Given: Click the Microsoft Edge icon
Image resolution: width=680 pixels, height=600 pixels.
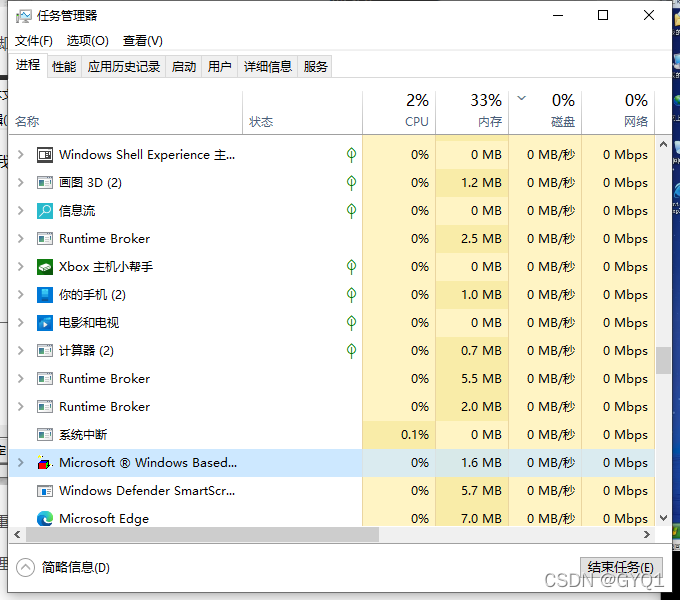Looking at the screenshot, I should [45, 518].
